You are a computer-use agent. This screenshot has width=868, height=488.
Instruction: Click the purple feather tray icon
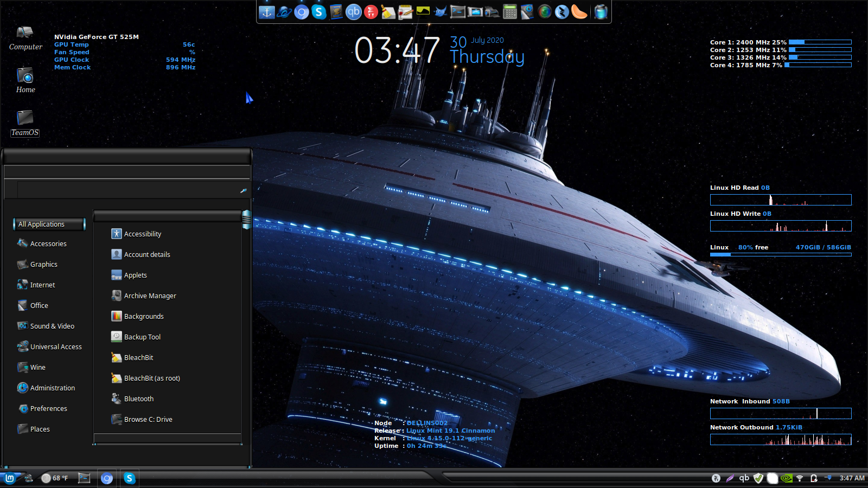(x=730, y=478)
